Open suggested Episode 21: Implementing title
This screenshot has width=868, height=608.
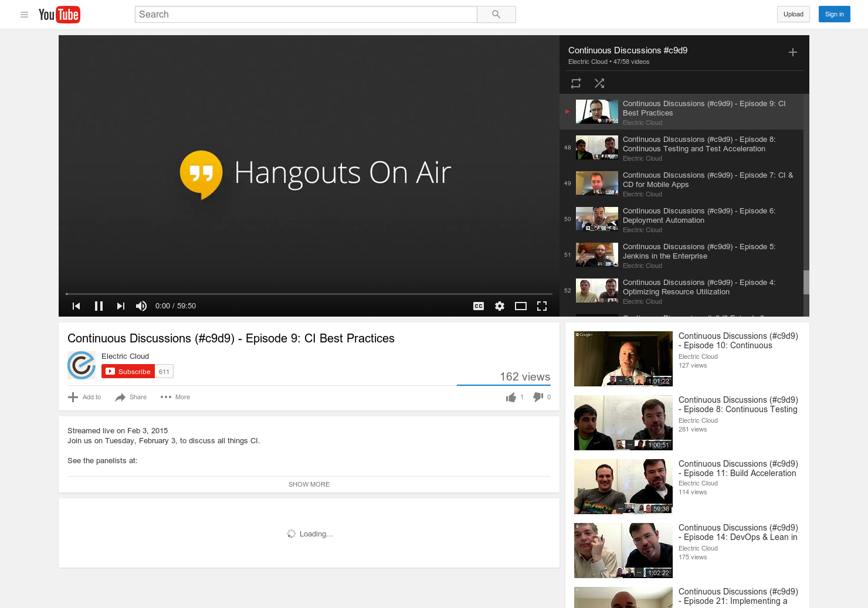(738, 596)
